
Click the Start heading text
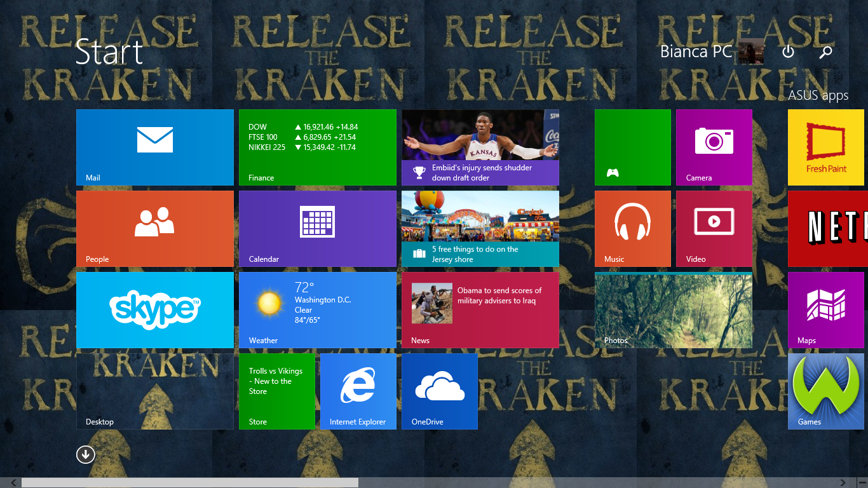click(109, 52)
